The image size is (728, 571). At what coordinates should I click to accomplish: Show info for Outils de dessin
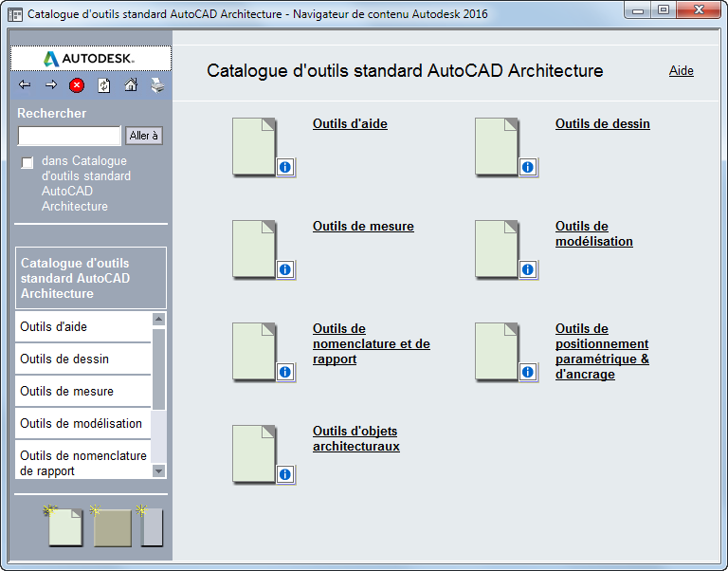pyautogui.click(x=528, y=167)
